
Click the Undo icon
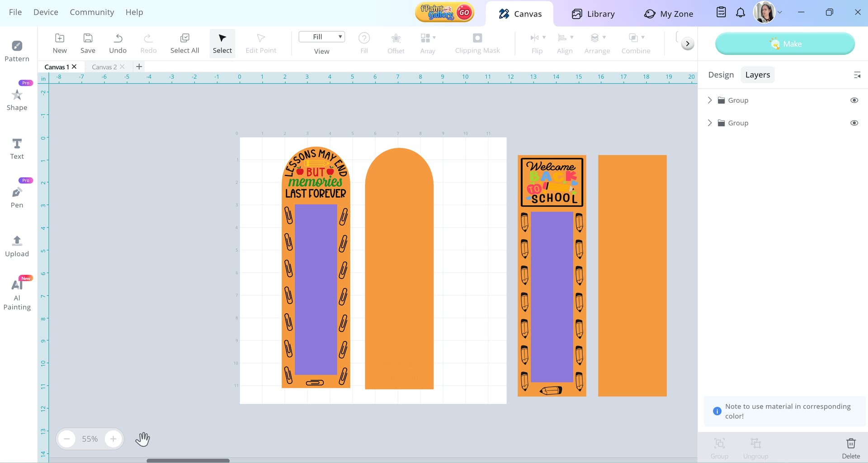(x=118, y=43)
